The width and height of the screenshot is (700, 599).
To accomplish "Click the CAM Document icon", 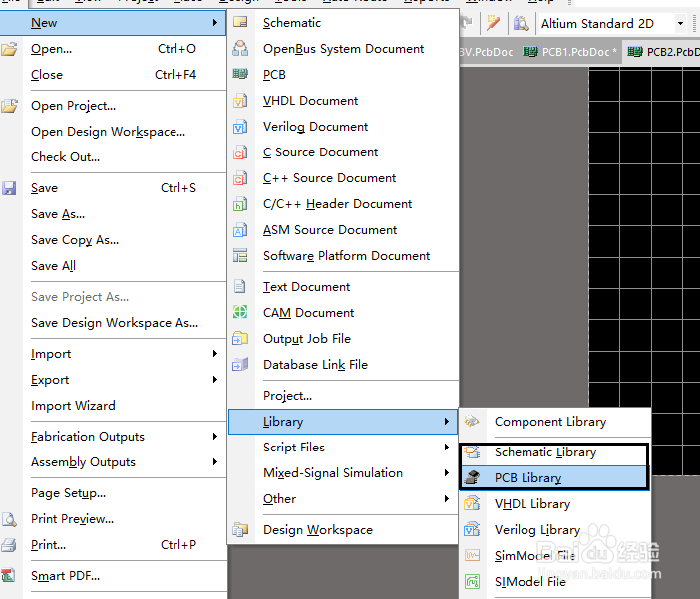I will coord(240,312).
